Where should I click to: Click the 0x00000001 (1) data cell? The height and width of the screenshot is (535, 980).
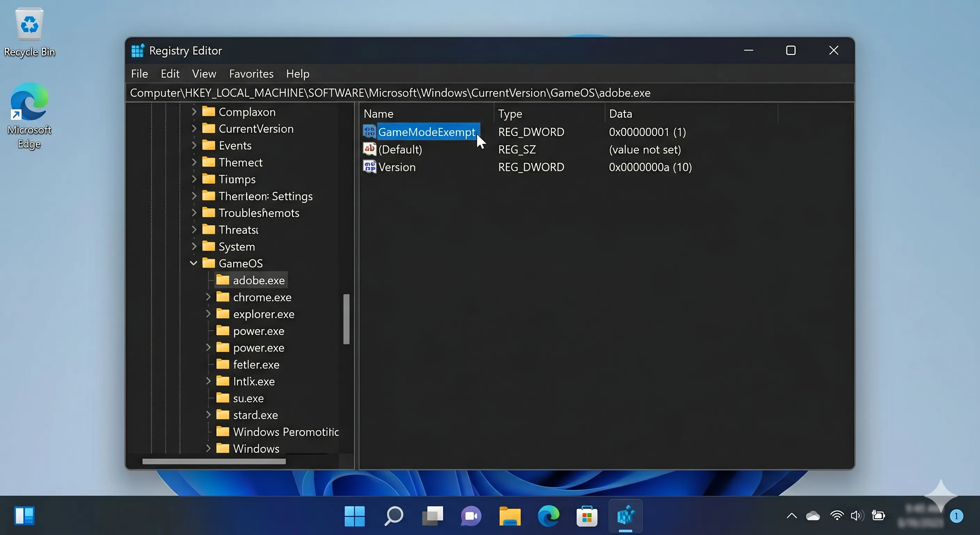point(648,132)
